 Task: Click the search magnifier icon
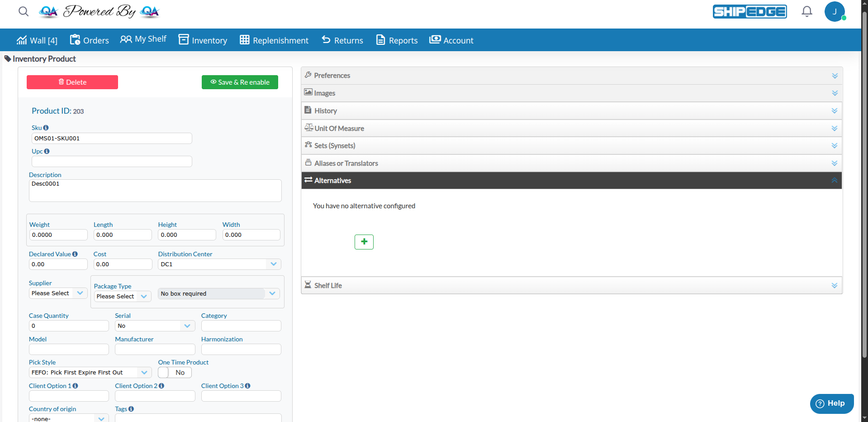[x=24, y=11]
